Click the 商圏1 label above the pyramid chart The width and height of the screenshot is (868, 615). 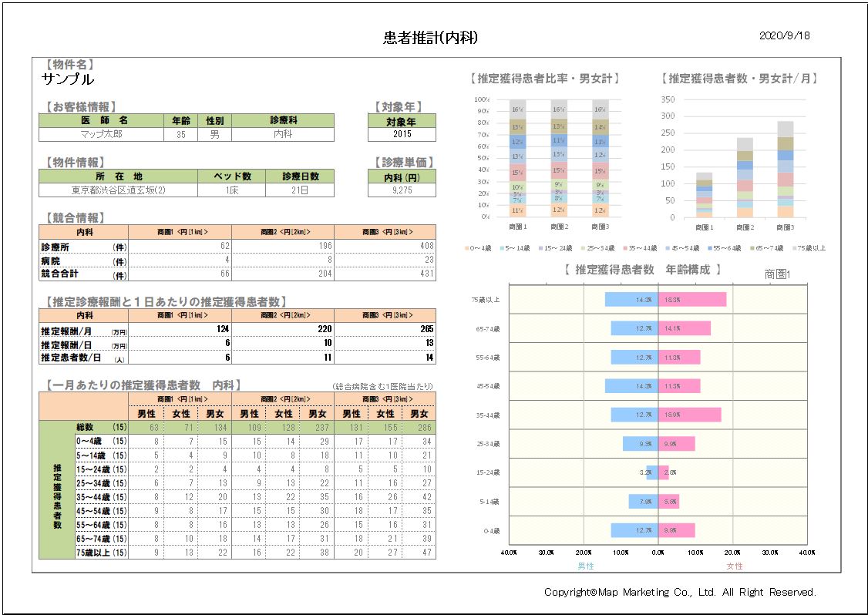[x=777, y=274]
